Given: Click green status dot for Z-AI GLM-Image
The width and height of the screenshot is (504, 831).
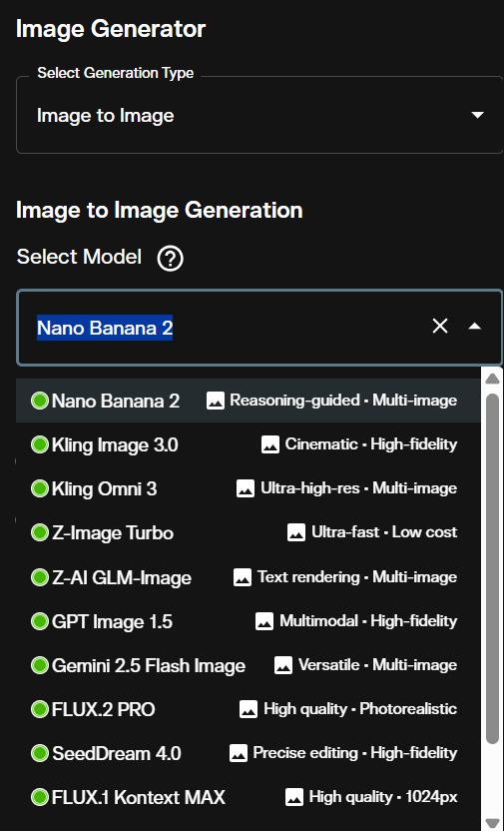Looking at the screenshot, I should pos(40,577).
